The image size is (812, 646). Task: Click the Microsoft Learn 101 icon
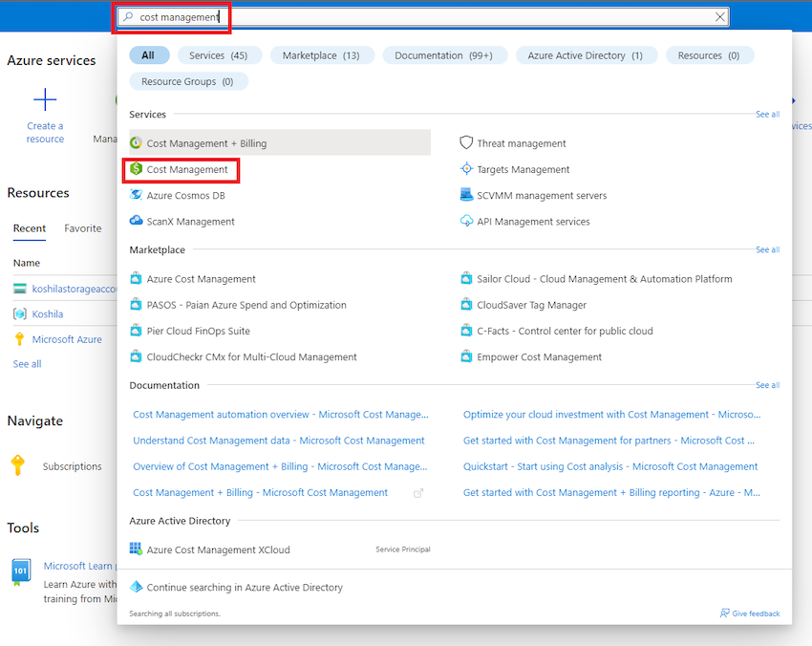pyautogui.click(x=21, y=572)
